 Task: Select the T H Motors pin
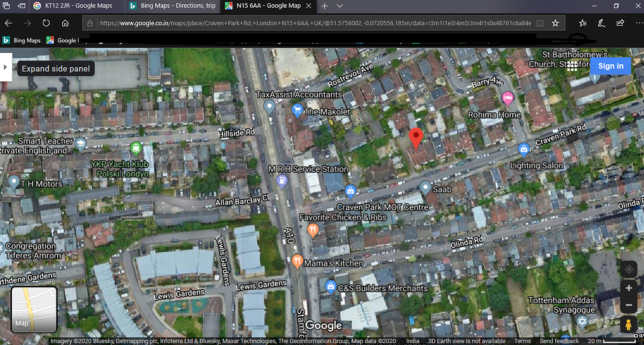coord(14,182)
